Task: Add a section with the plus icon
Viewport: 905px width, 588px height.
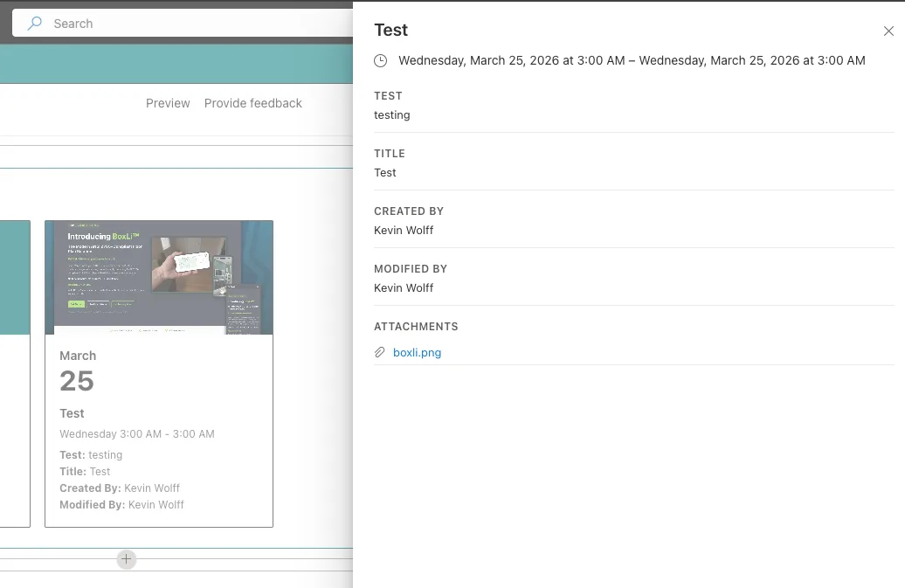Action: click(127, 558)
